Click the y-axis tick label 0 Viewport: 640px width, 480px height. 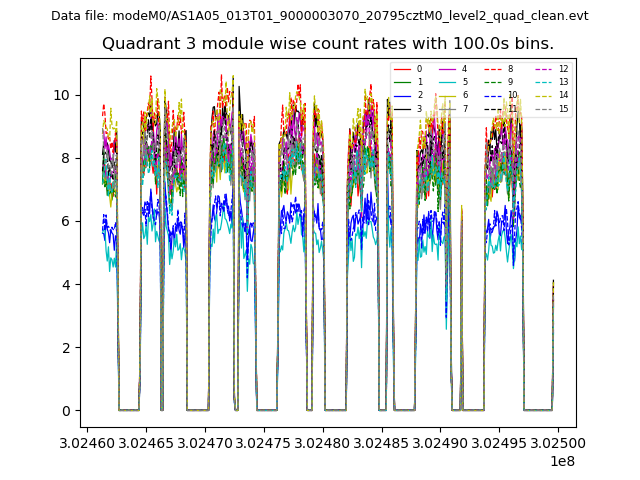[x=67, y=411]
